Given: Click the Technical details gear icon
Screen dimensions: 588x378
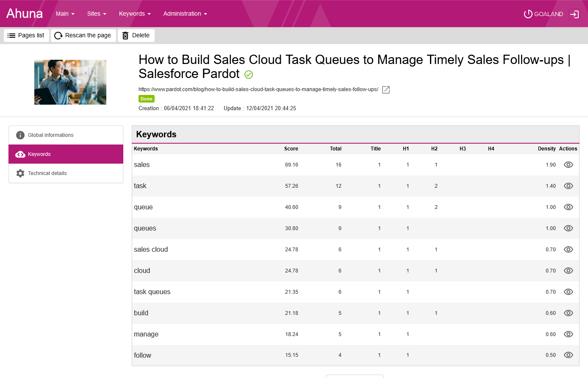Looking at the screenshot, I should (20, 173).
